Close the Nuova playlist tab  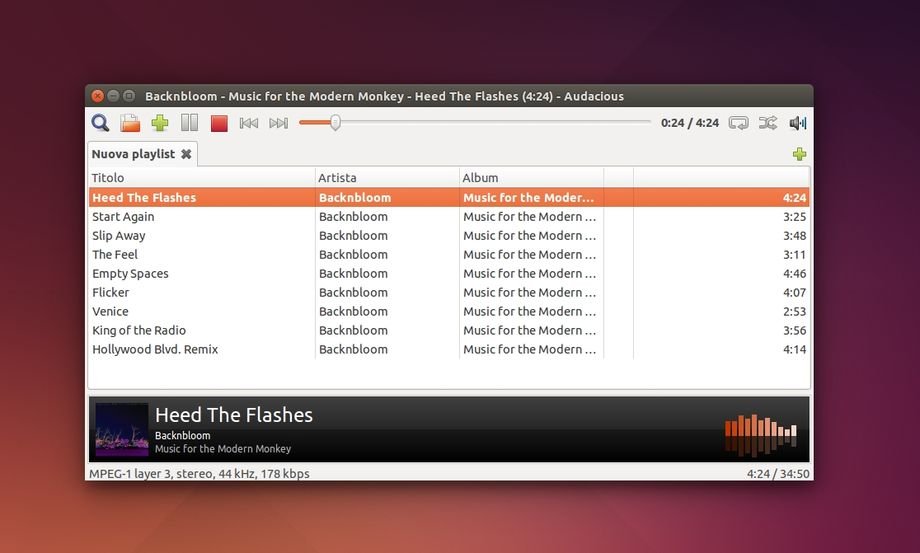186,154
